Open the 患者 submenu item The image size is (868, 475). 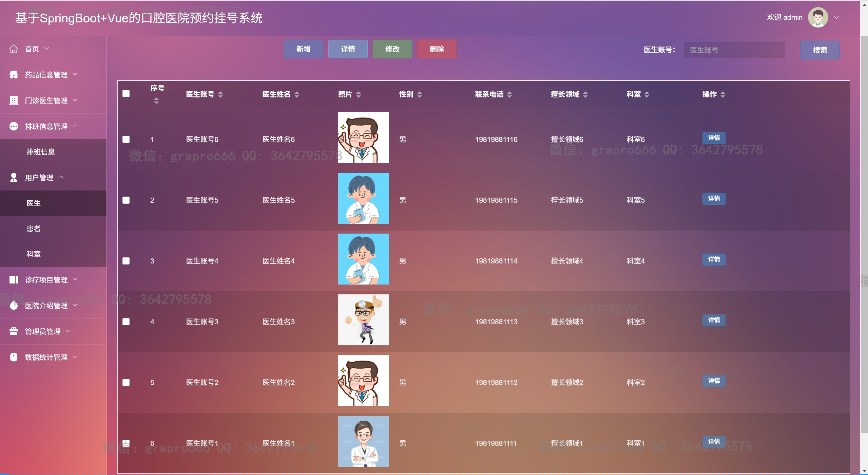[x=34, y=229]
